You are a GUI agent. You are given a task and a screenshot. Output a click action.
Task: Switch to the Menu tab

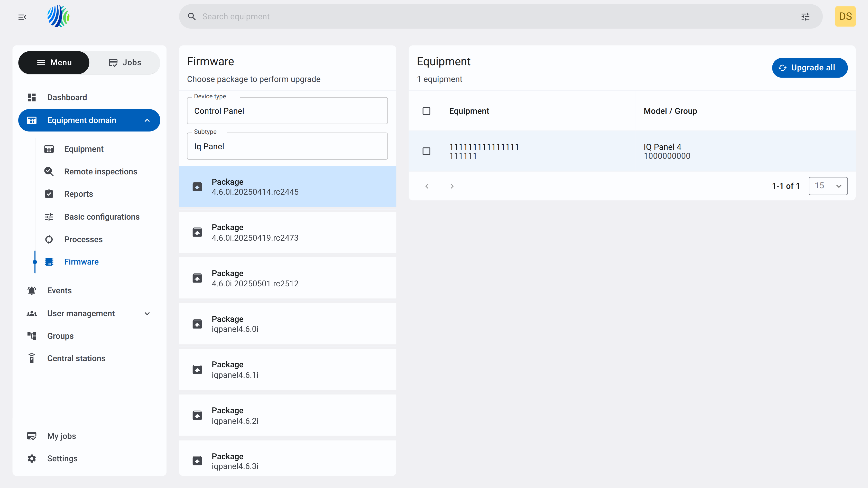pos(54,63)
